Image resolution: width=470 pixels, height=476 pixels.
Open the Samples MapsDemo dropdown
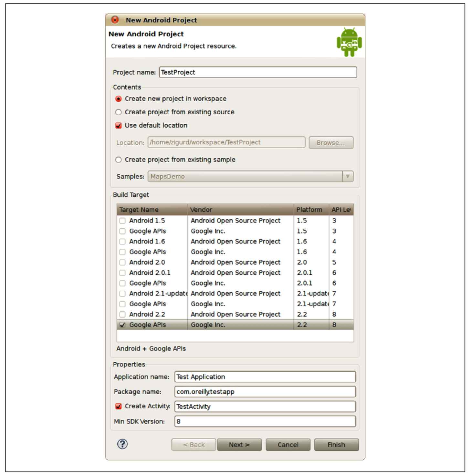pyautogui.click(x=250, y=177)
